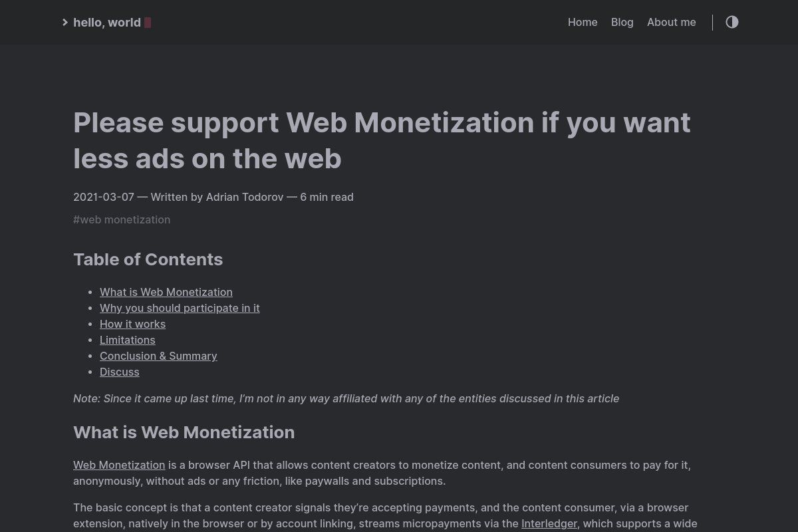Jump to What is Web Monetization section
Screen dimensions: 798x532
pyautogui.click(x=166, y=292)
